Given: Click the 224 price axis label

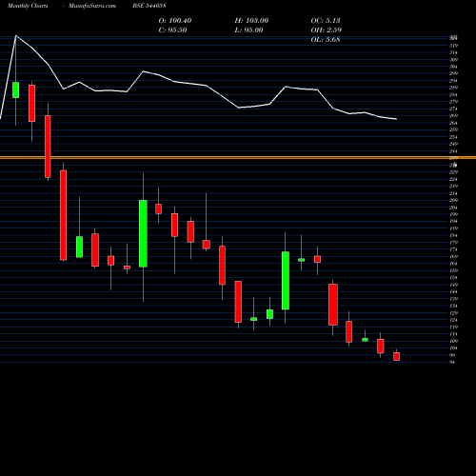Looking at the screenshot, I should pos(453,179).
